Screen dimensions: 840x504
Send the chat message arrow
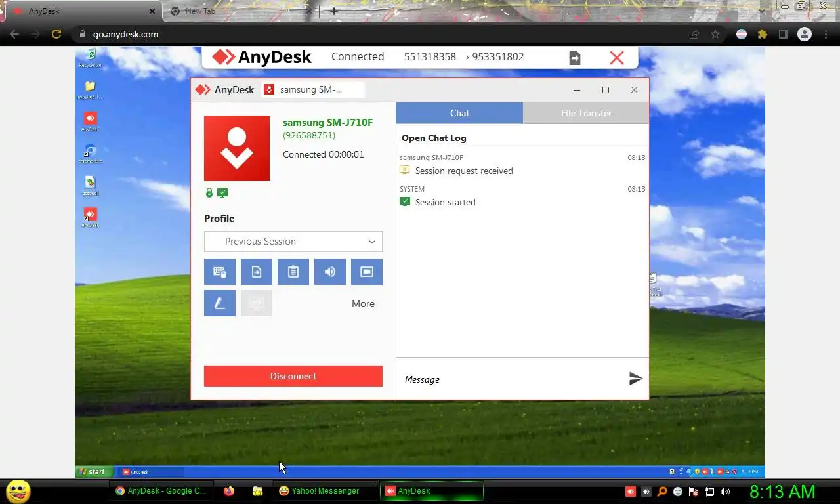pos(635,379)
